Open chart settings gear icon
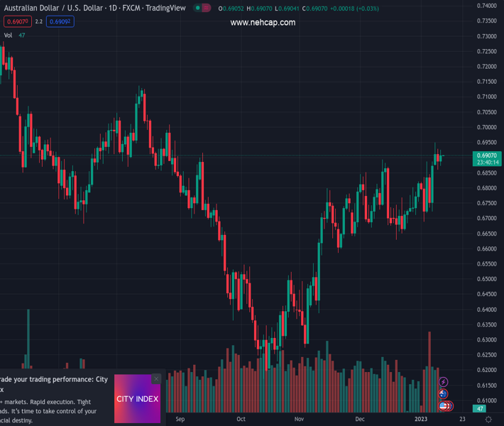 point(488,420)
